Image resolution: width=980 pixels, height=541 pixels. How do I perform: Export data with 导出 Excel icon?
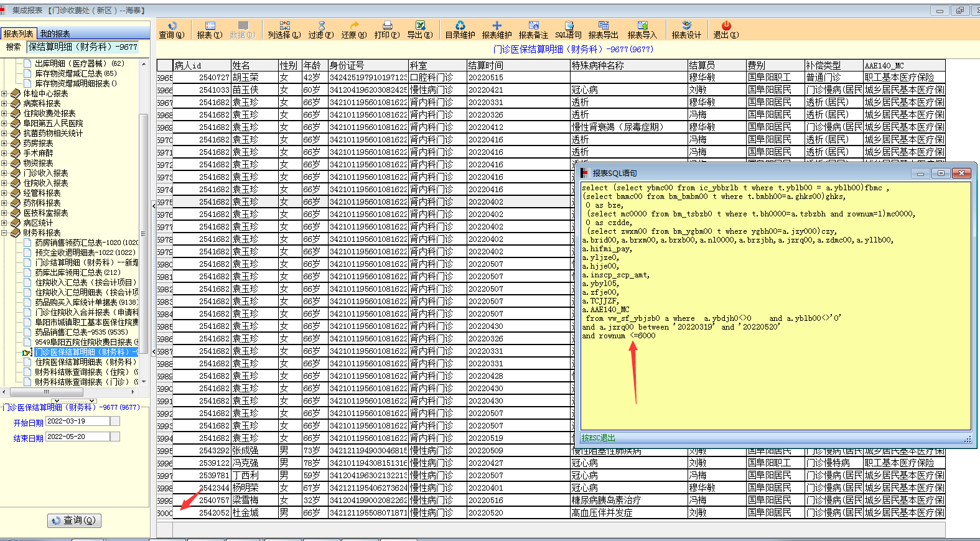pyautogui.click(x=420, y=26)
